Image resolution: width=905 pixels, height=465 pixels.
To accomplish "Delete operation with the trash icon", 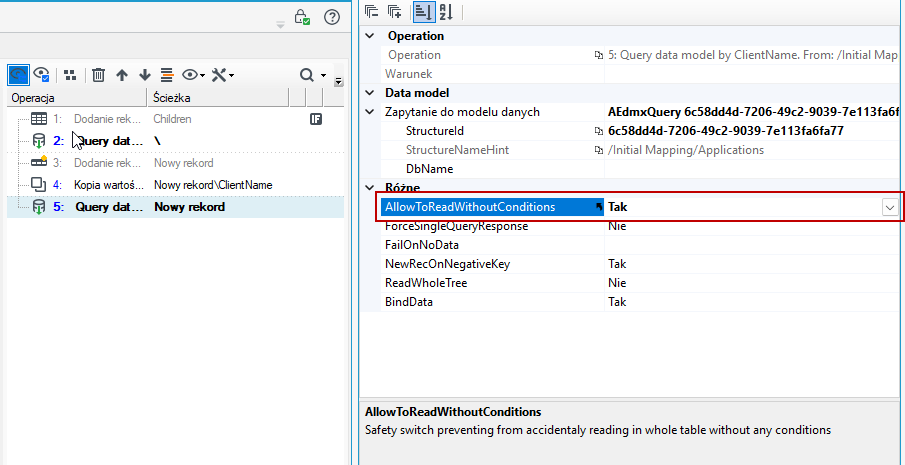I will (x=99, y=75).
